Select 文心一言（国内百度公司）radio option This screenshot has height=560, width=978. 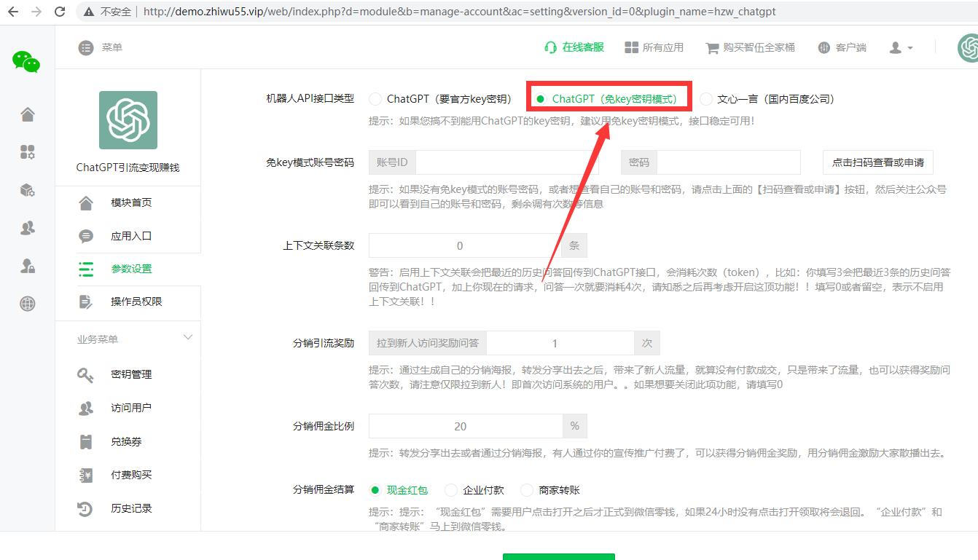706,98
